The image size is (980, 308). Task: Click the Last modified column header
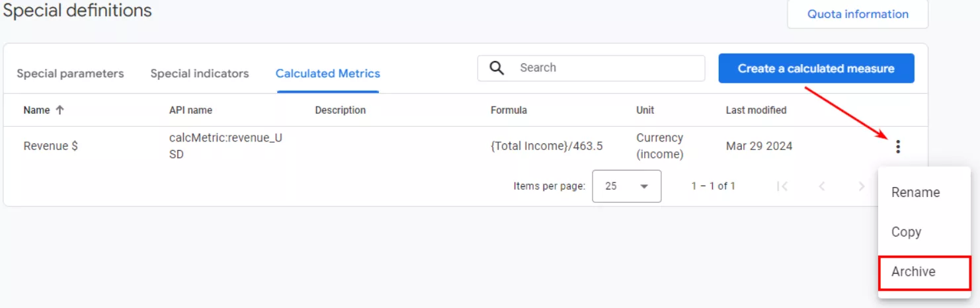(x=756, y=110)
